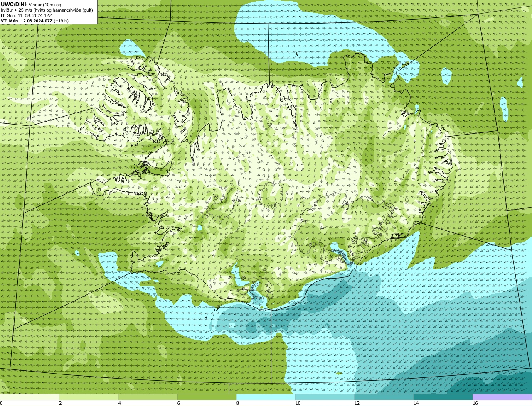Click the 'hviður > 25 m/s (hvítt)' legend text line
Screen dimensions: 532x406
[x=47, y=10]
